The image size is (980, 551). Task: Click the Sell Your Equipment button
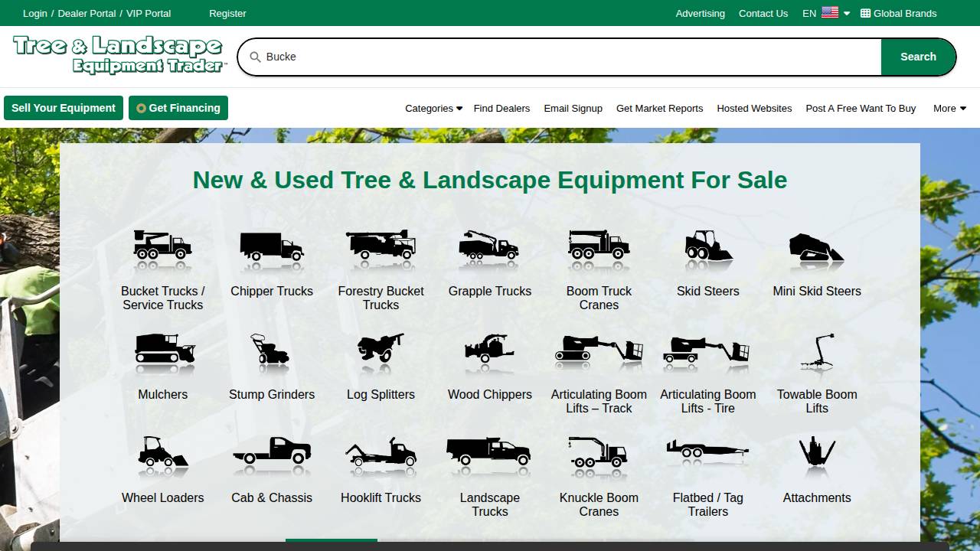tap(64, 107)
